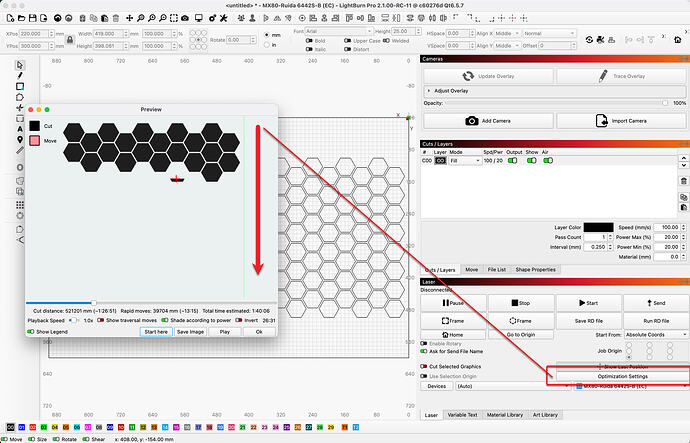
Task: Select the Rectangle tool
Action: point(20,86)
